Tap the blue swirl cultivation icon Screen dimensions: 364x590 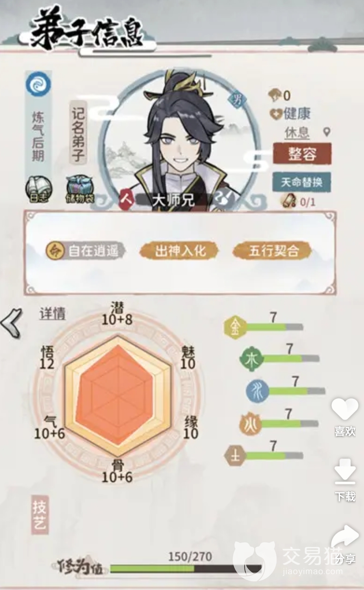[x=38, y=84]
